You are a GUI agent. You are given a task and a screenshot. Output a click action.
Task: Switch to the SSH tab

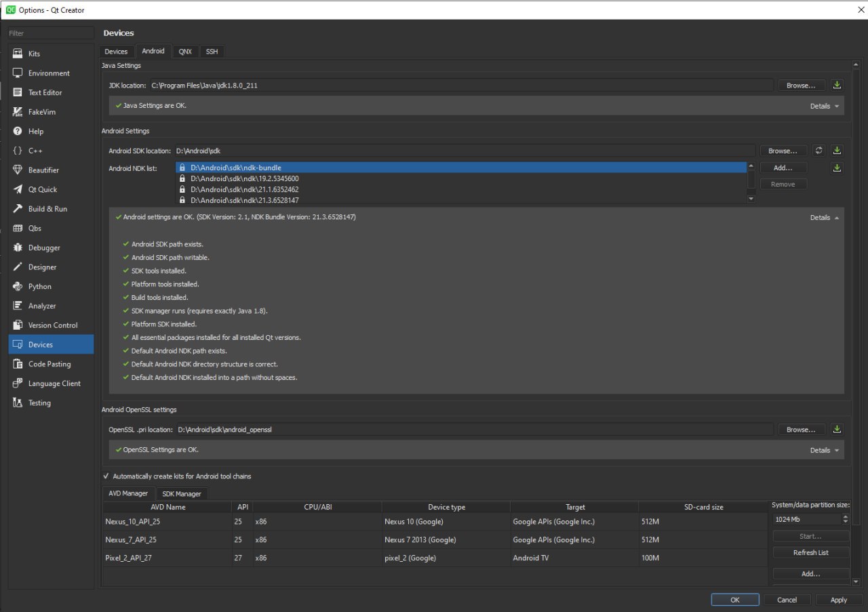[212, 52]
